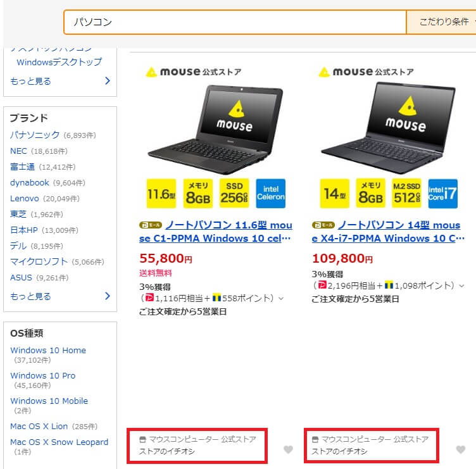
Task: Open マウスコンピューター 公式ストア link under 14型 item
Action: point(375,439)
